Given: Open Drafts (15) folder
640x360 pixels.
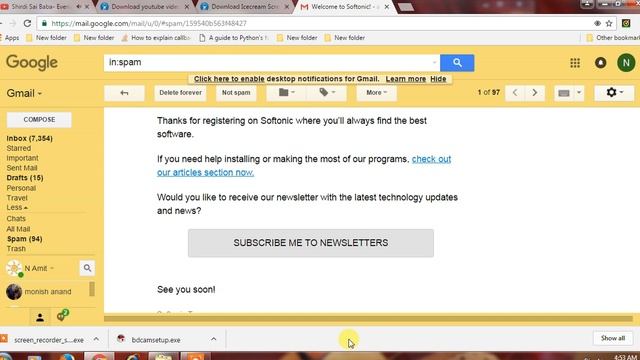Looking at the screenshot, I should point(25,178).
